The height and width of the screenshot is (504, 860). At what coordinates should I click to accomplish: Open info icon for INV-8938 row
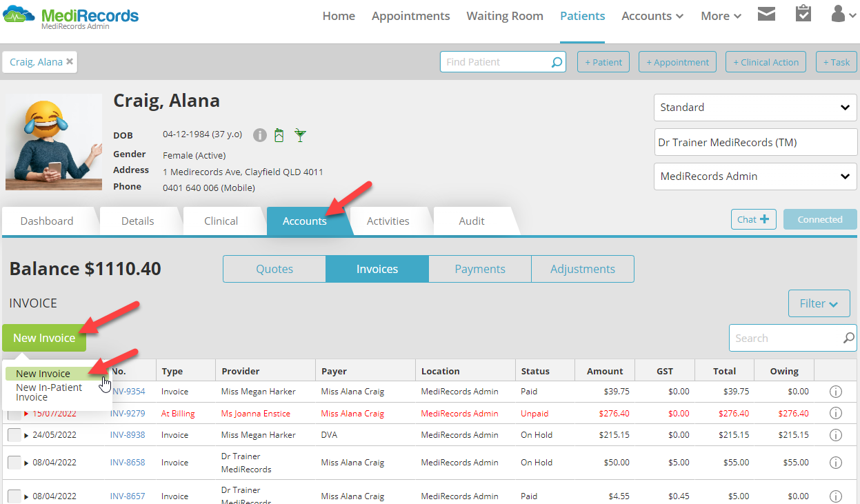835,435
